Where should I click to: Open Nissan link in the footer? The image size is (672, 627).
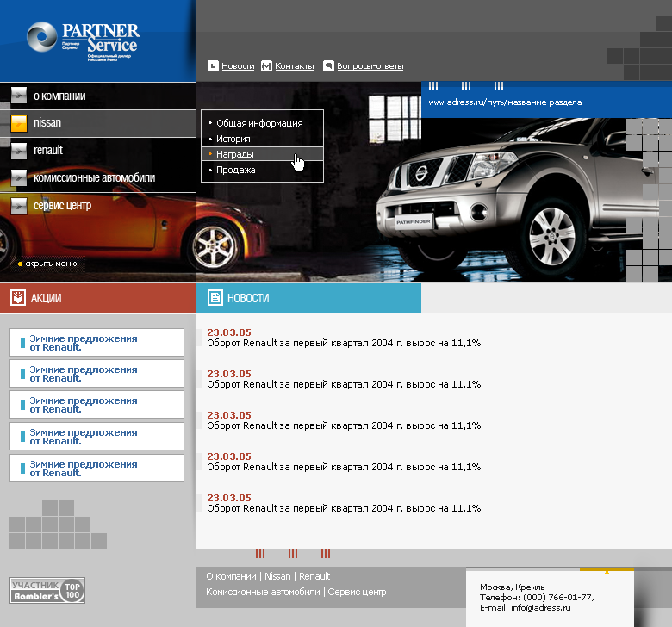click(277, 576)
